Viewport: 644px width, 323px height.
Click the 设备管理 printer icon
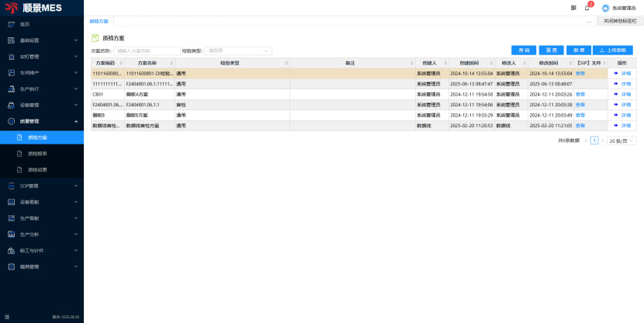12,105
